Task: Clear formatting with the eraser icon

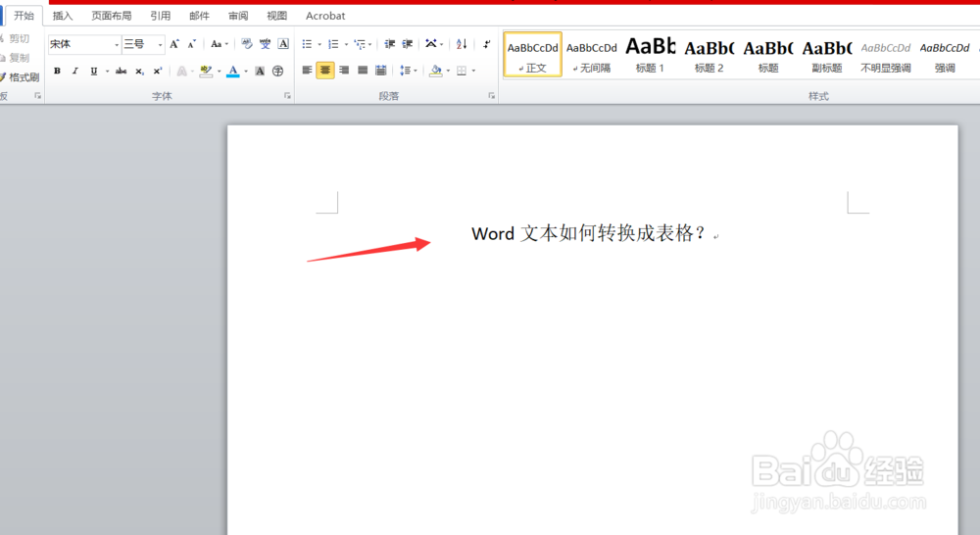Action: (x=247, y=44)
